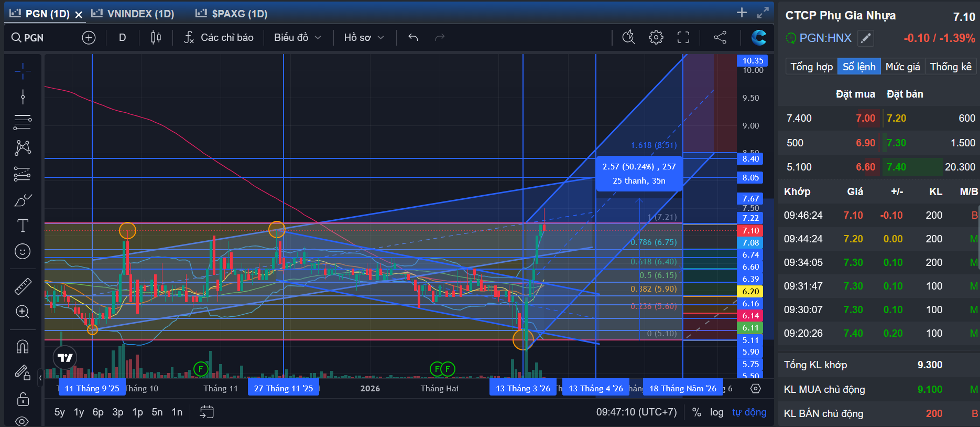Expand the 'Hồ sơ' dropdown
The width and height of the screenshot is (980, 427).
tap(364, 37)
